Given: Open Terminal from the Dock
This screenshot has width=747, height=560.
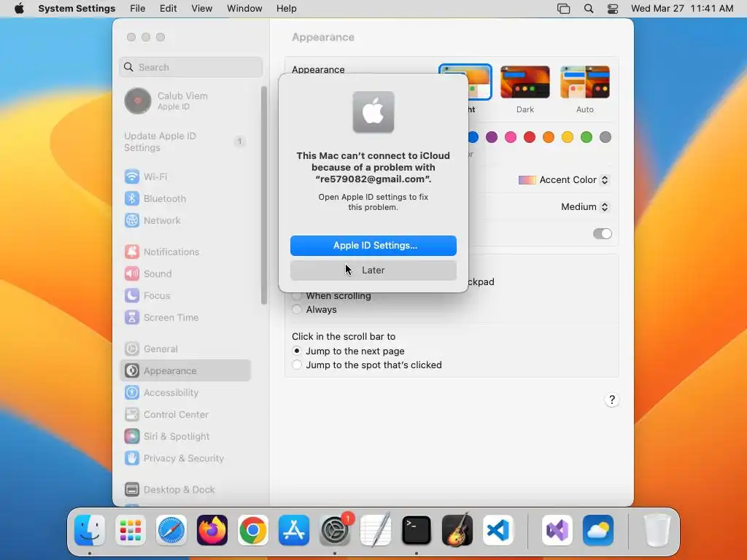Looking at the screenshot, I should (x=417, y=530).
